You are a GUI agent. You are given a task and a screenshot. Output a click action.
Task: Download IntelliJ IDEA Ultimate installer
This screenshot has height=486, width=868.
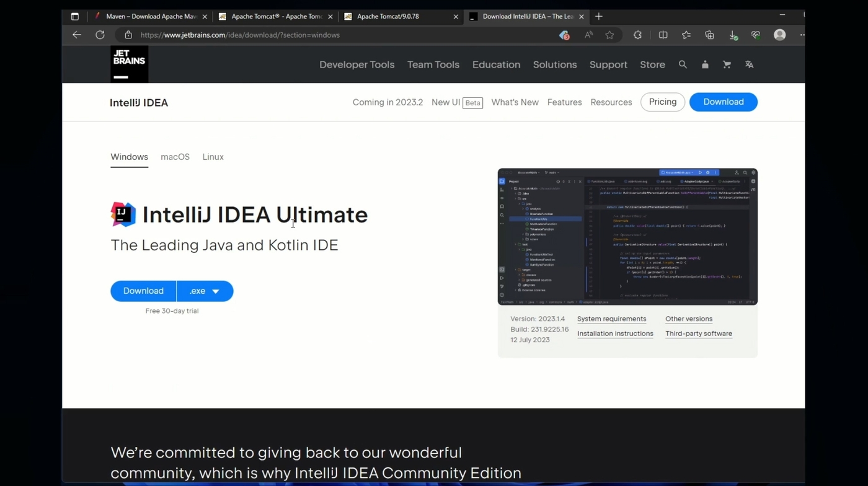143,291
